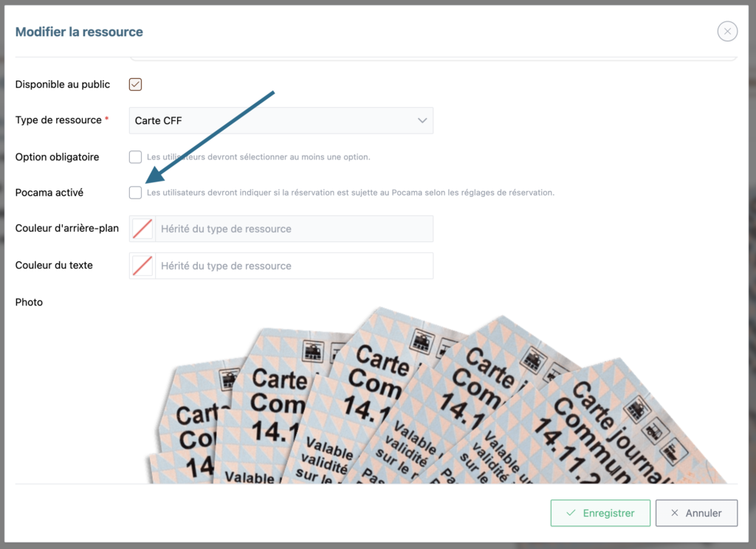
Task: Close the Modifier la ressource dialog
Action: [x=727, y=32]
